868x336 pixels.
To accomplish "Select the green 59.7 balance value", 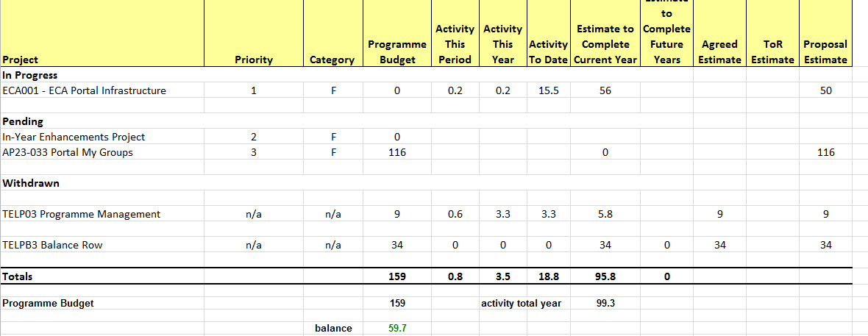I will point(396,328).
